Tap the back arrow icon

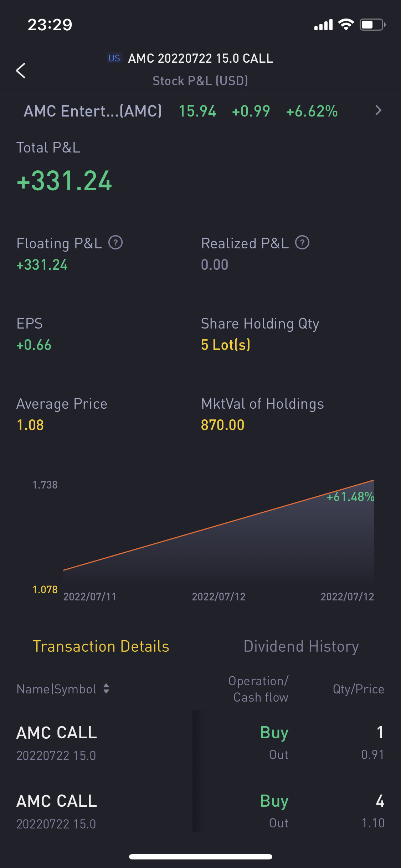click(x=21, y=70)
